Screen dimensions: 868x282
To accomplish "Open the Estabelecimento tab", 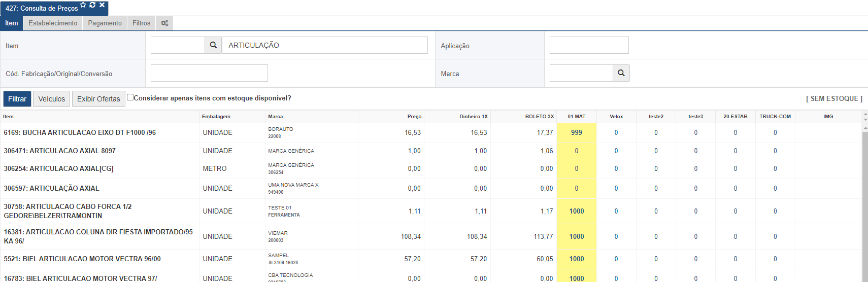I will click(x=53, y=23).
